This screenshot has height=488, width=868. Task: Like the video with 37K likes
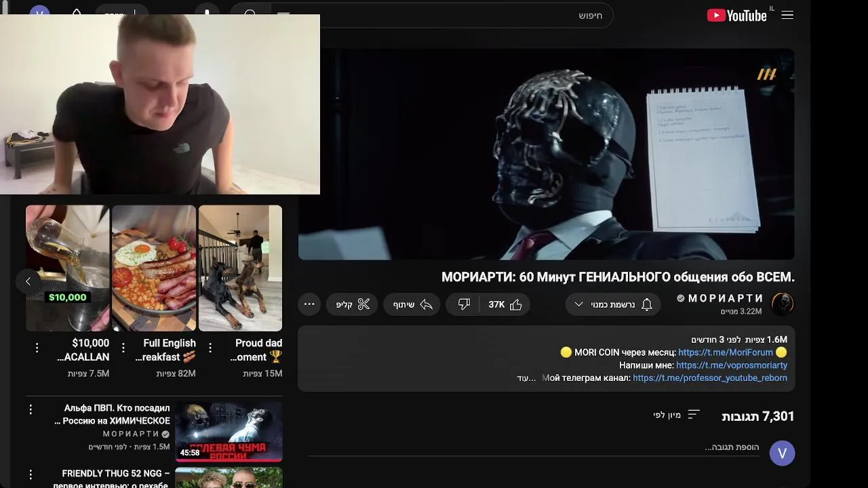[505, 304]
